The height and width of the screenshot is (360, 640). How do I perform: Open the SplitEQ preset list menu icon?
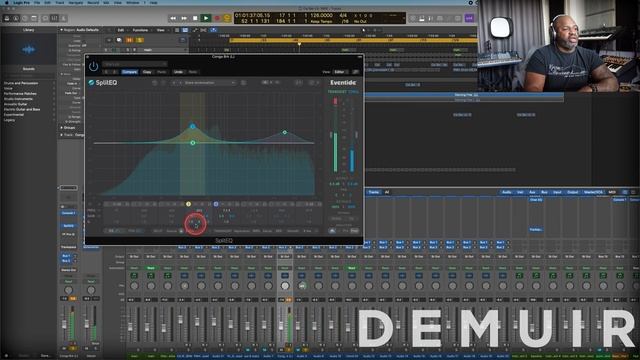coord(243,83)
